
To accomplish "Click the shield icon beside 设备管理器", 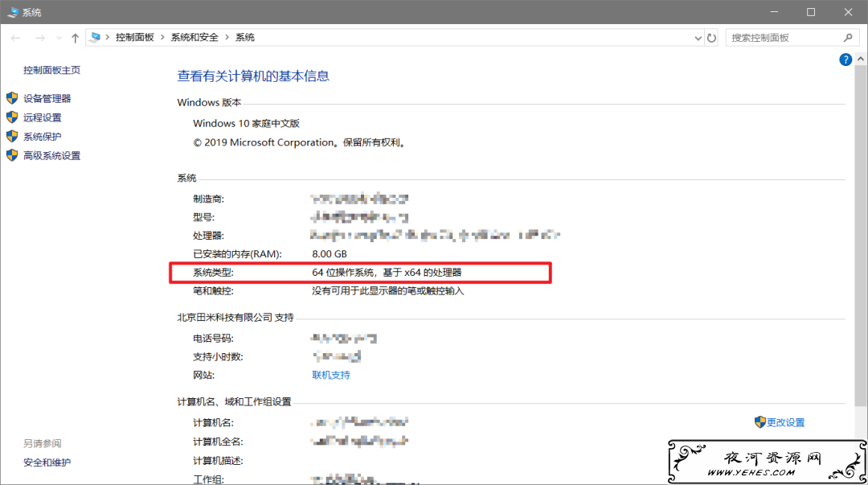I will pyautogui.click(x=12, y=99).
